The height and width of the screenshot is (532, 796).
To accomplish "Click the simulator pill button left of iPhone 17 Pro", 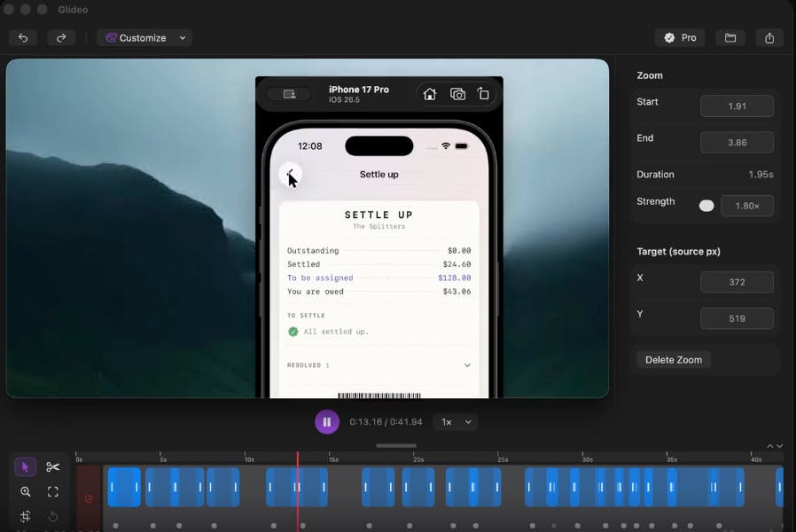I will point(289,94).
